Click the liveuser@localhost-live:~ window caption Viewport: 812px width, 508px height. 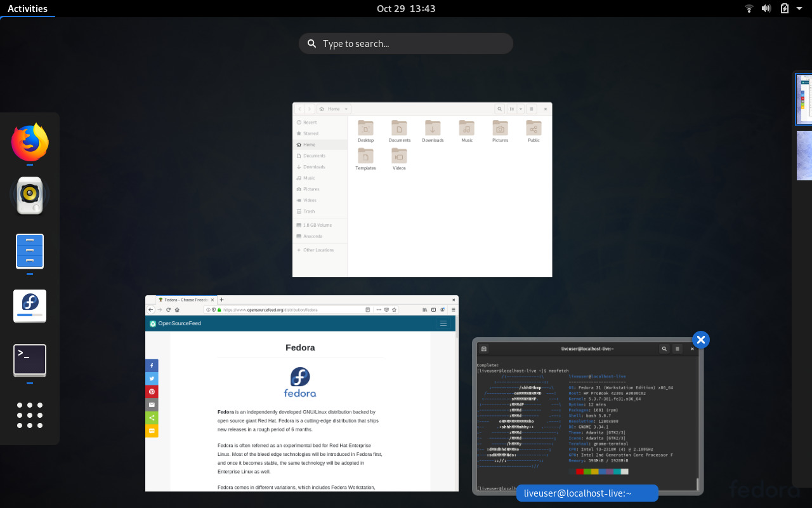coord(587,493)
